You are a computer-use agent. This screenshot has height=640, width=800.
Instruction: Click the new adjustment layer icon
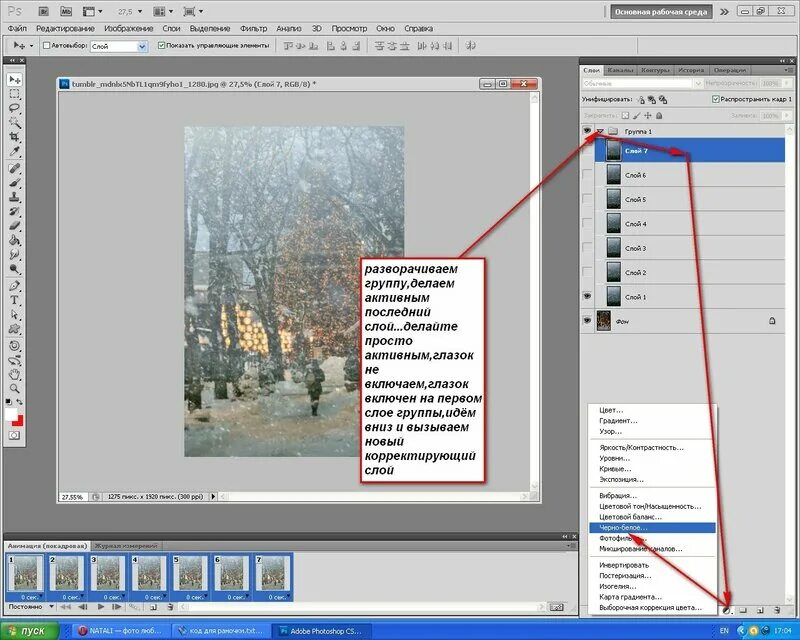click(x=728, y=610)
